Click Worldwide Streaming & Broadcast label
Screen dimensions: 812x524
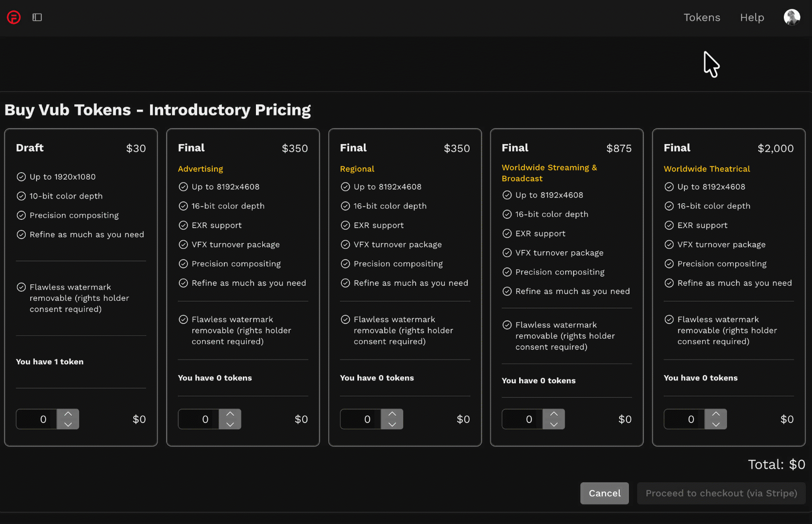tap(549, 173)
